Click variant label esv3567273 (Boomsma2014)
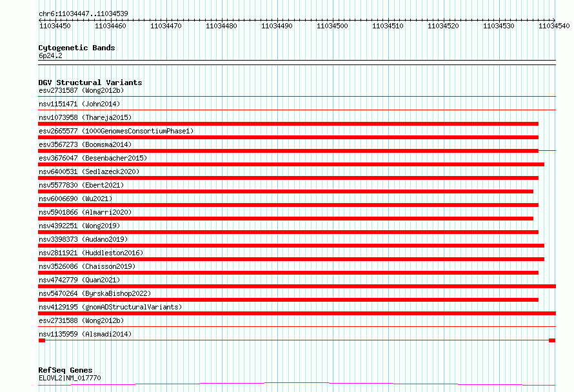This screenshot has width=574, height=392. click(x=85, y=144)
